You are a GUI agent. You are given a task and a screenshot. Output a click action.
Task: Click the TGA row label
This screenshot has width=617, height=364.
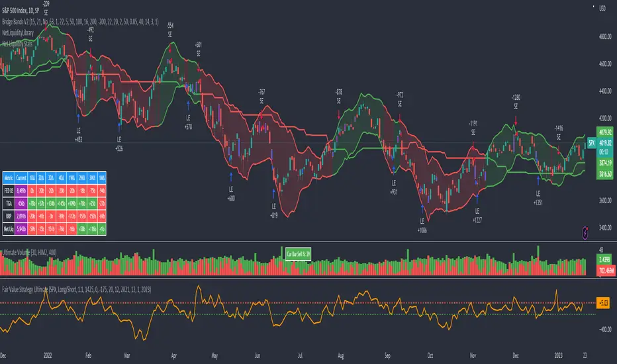click(9, 203)
